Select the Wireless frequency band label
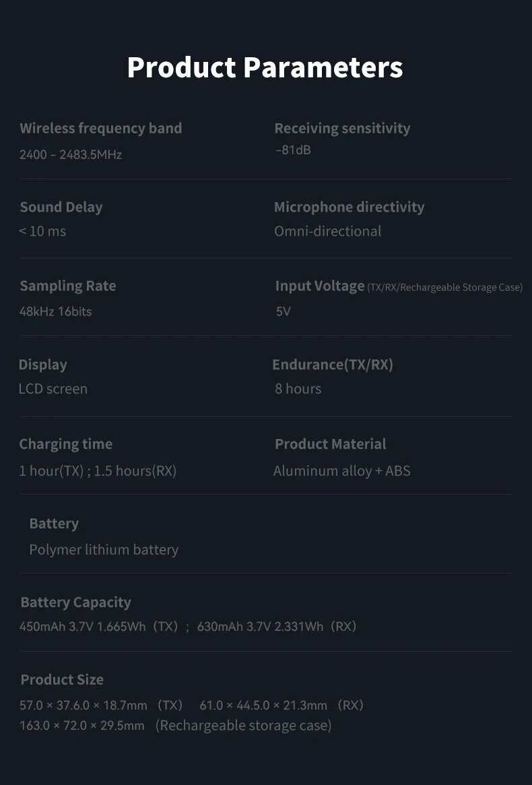This screenshot has height=785, width=532. [x=101, y=128]
